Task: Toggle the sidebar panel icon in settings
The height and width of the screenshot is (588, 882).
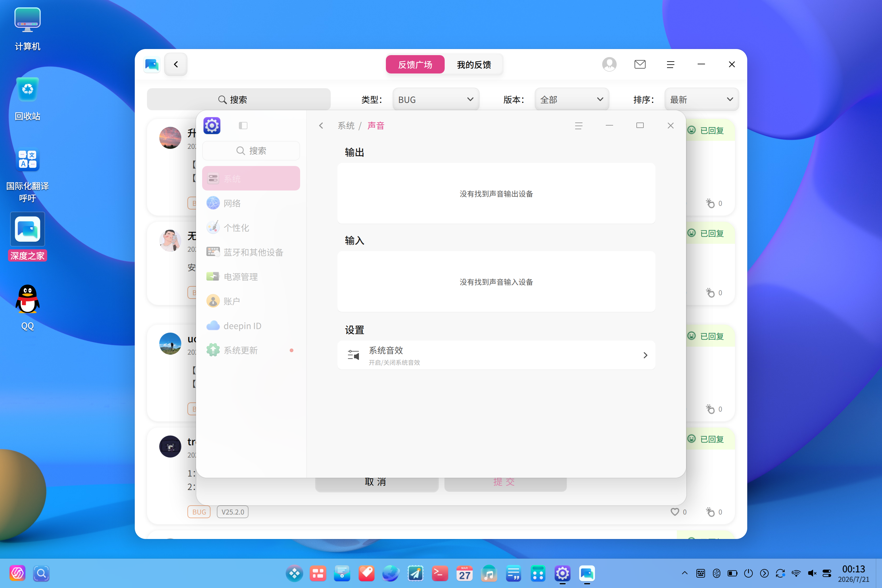Action: [x=243, y=125]
